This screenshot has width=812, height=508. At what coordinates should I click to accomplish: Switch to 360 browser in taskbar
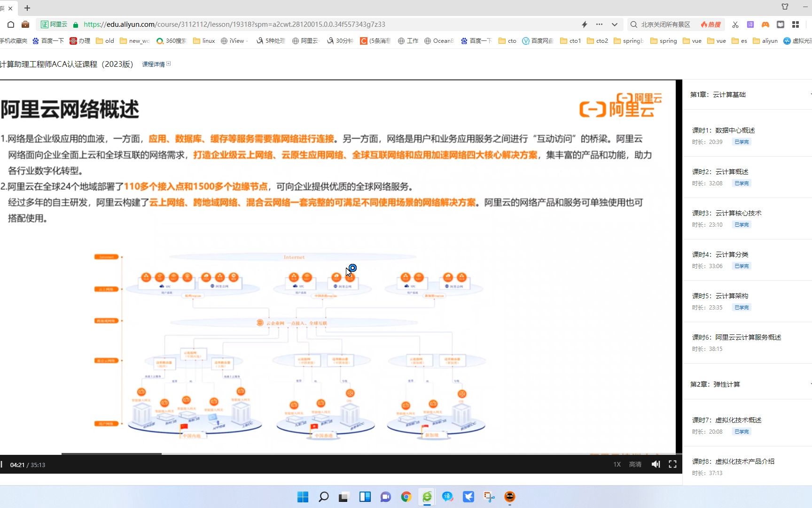point(427,497)
